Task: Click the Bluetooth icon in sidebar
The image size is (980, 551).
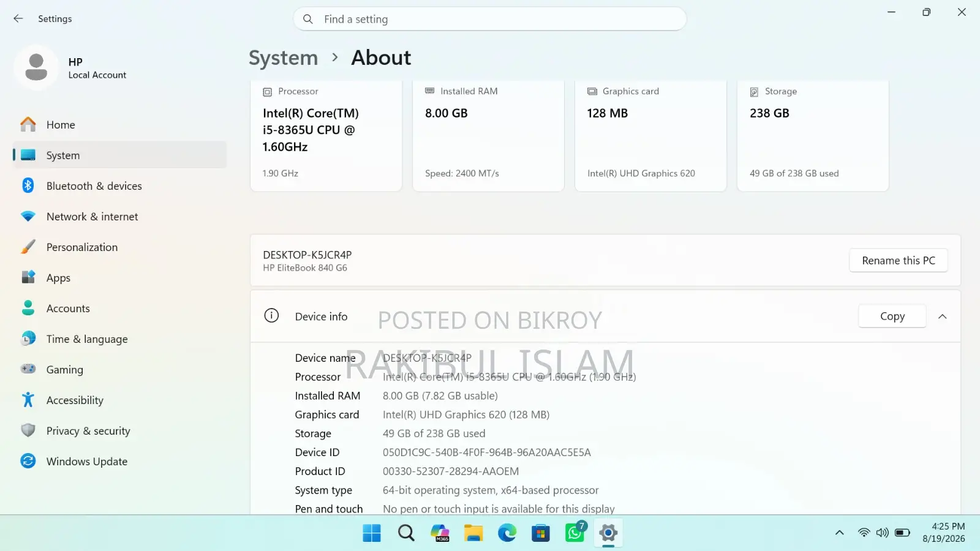Action: tap(28, 186)
